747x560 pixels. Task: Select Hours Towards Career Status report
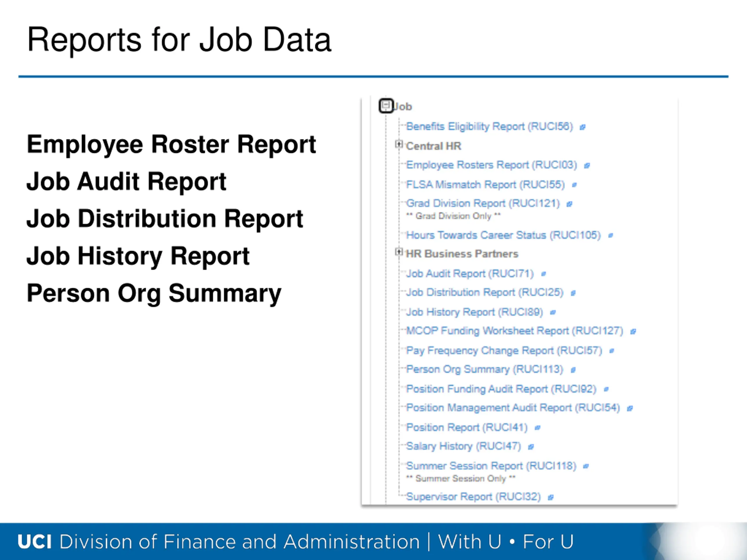[x=503, y=235]
